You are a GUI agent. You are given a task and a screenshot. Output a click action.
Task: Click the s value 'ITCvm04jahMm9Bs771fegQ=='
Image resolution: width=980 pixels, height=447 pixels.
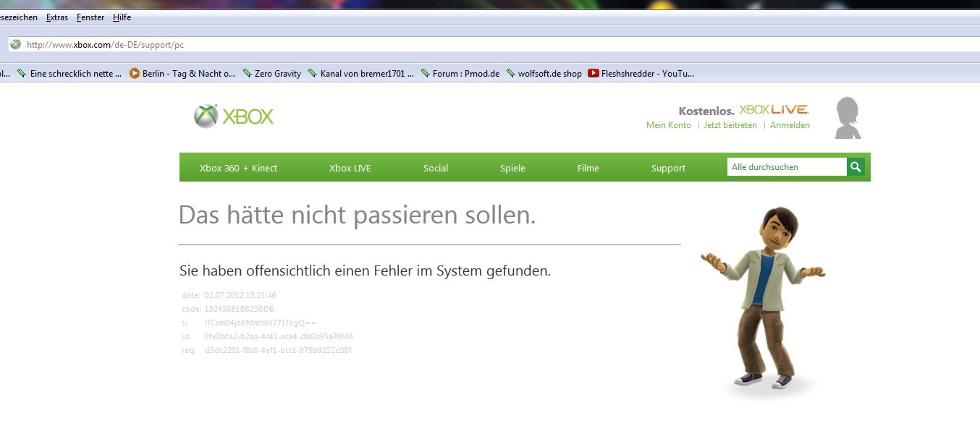tap(261, 323)
